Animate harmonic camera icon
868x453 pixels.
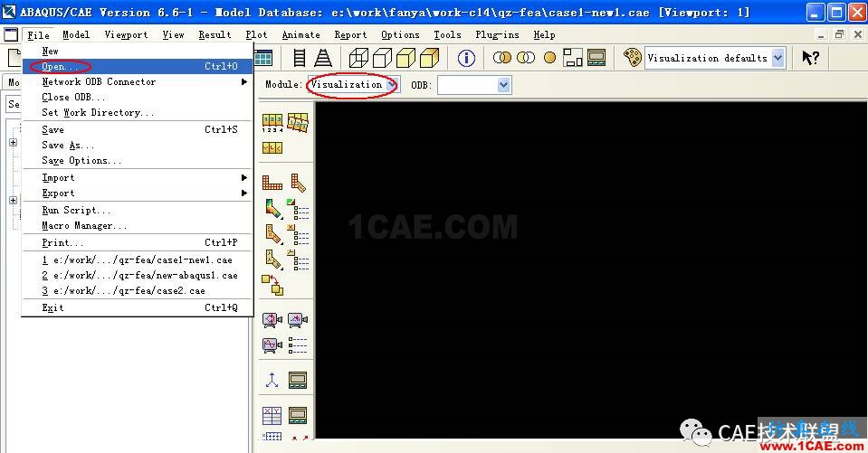coord(272,345)
